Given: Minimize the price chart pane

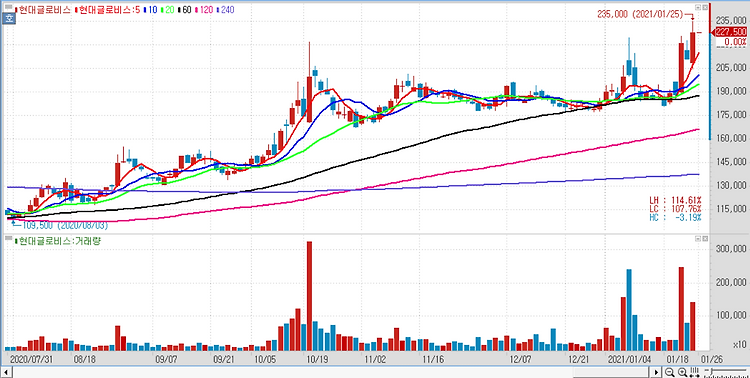Looking at the screenshot, I should 697,8.
